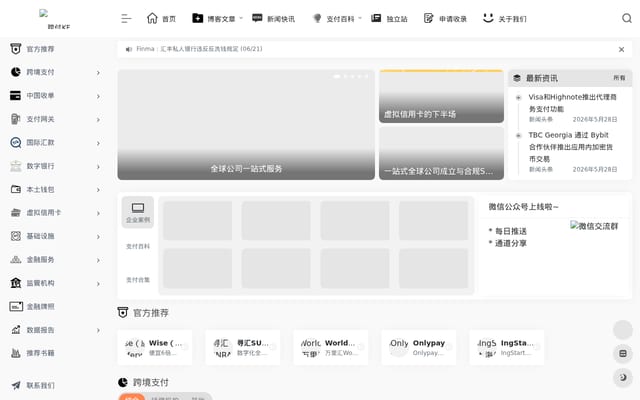Open the World recommendation card
640x400 pixels.
click(x=331, y=347)
